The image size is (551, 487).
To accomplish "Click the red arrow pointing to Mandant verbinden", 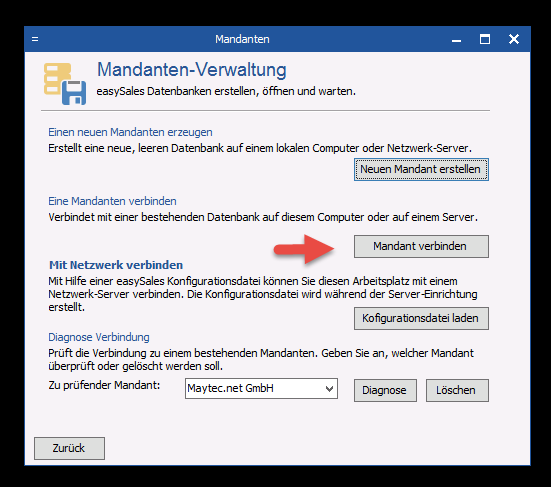I will [304, 249].
